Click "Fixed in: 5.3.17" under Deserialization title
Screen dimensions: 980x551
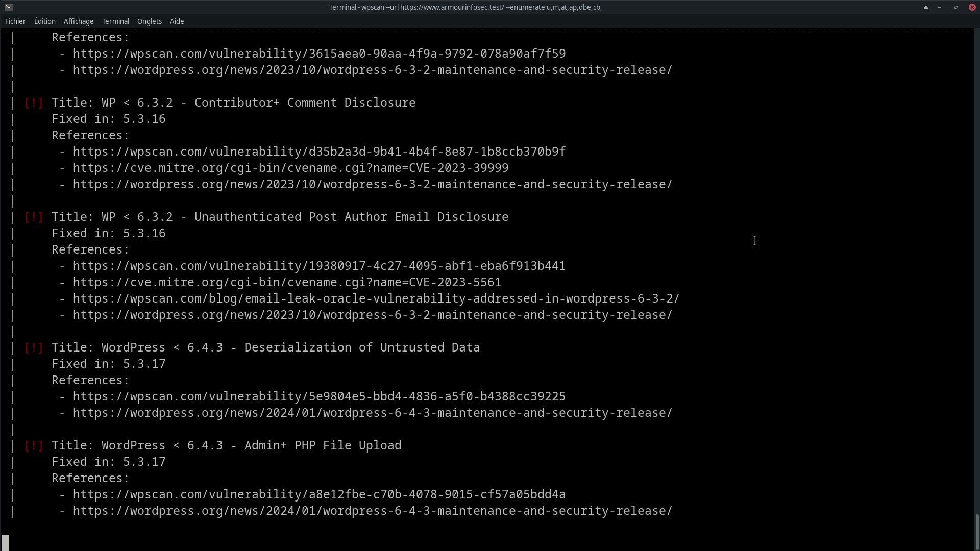(x=108, y=364)
